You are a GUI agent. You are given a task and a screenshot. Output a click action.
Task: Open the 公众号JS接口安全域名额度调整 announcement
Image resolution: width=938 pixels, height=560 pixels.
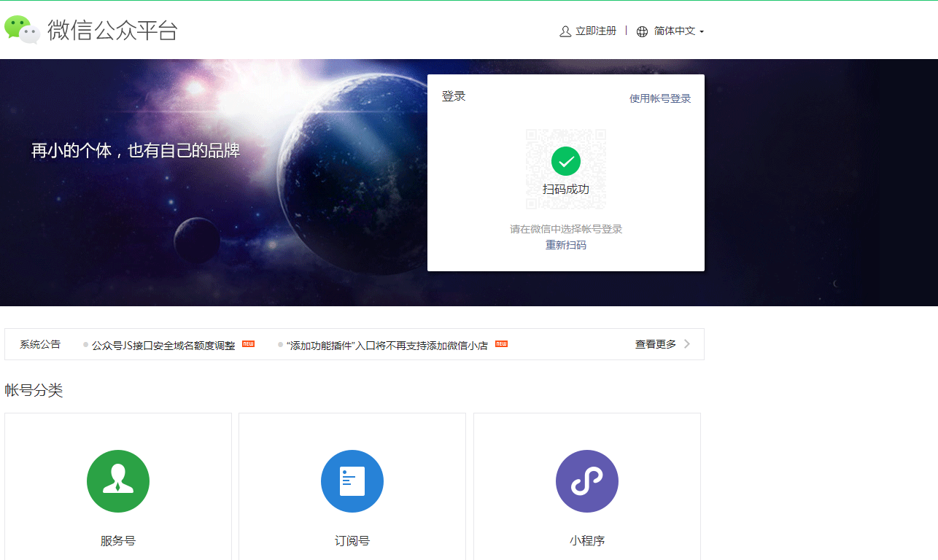[x=163, y=345]
